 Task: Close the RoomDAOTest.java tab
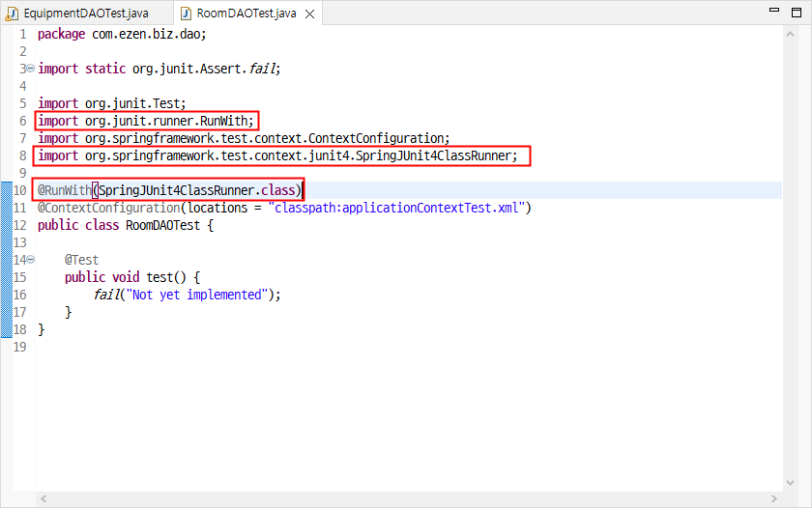309,14
